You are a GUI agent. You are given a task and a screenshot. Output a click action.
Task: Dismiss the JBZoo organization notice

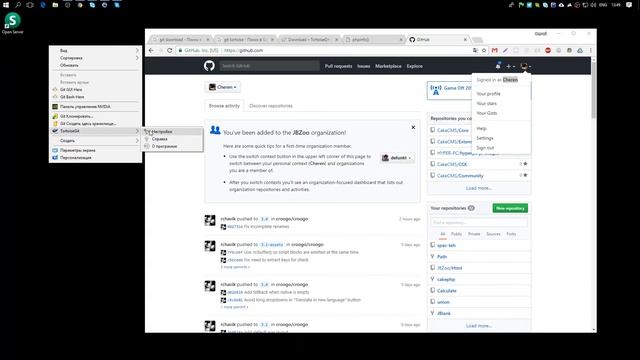(x=413, y=127)
